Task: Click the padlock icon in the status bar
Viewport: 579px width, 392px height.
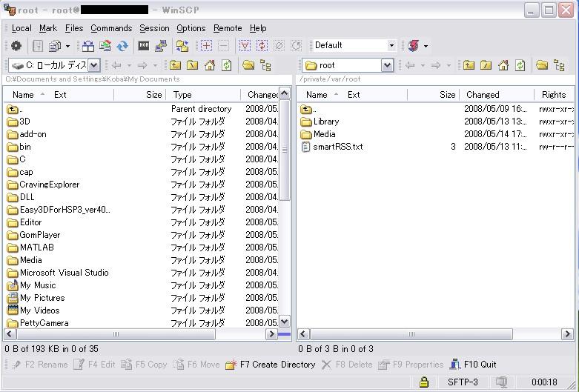Action: coord(423,382)
